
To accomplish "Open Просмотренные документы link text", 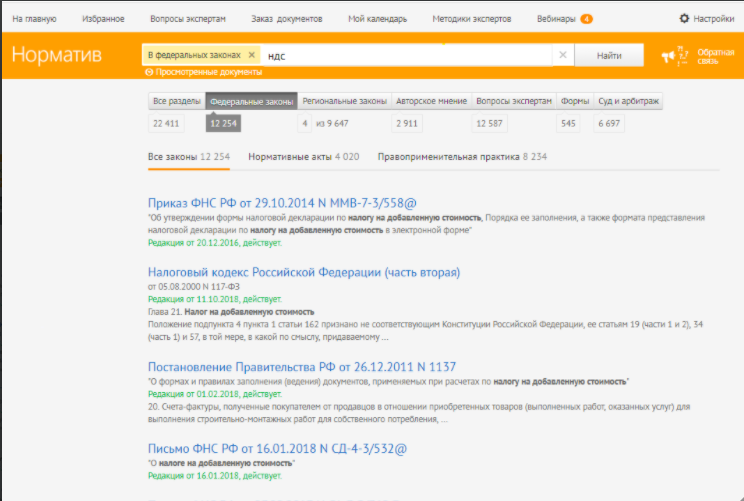I will click(209, 72).
